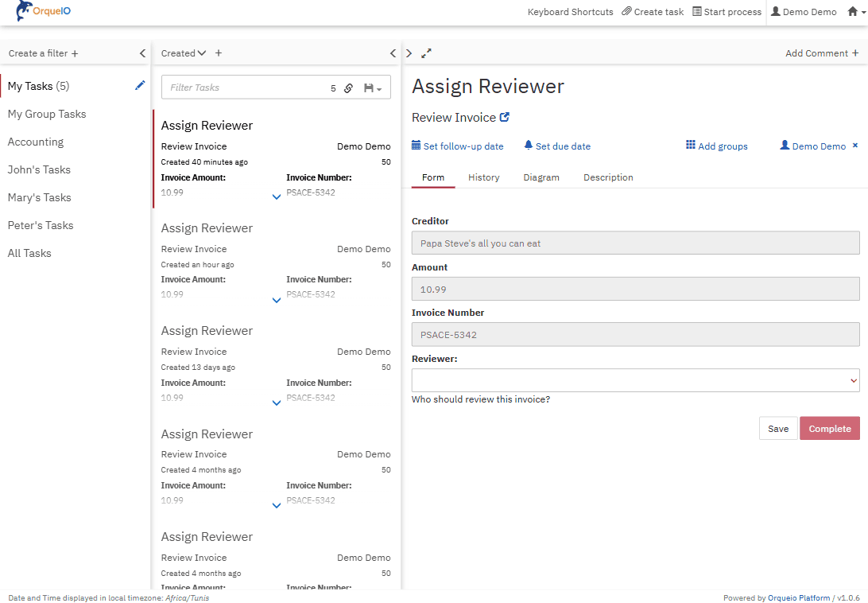Select the My Group Tasks filter

coord(47,115)
